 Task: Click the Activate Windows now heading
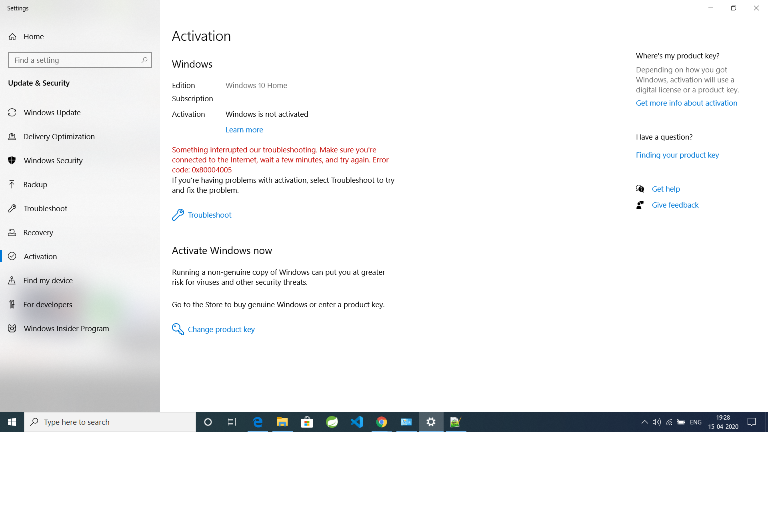(222, 250)
